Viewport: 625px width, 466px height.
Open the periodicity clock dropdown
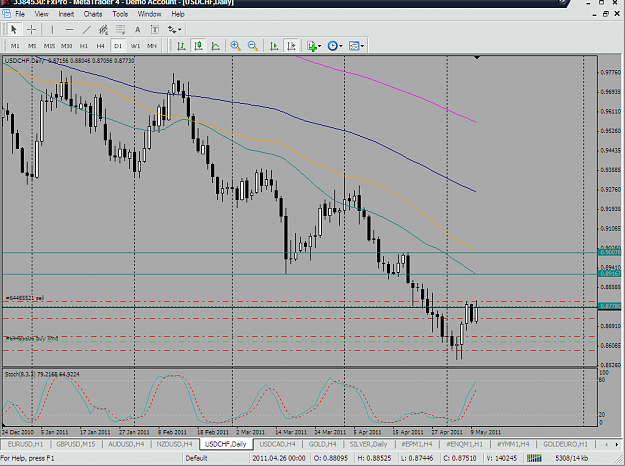[x=335, y=46]
